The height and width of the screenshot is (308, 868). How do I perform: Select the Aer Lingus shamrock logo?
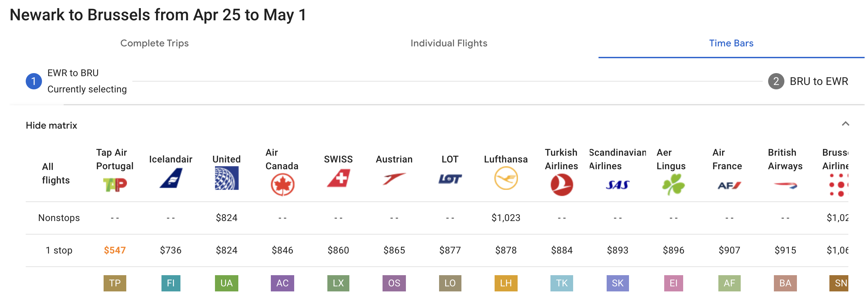click(x=673, y=184)
